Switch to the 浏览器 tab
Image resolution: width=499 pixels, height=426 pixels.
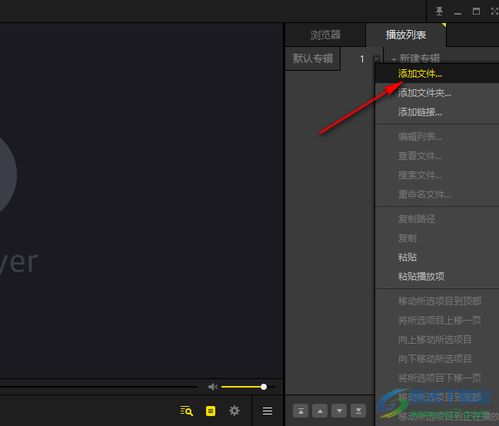pos(325,35)
